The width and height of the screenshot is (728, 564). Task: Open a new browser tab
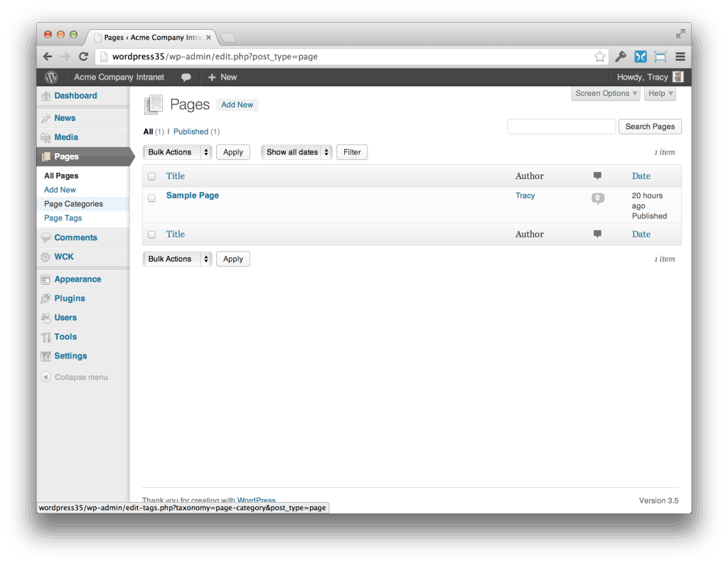point(228,38)
